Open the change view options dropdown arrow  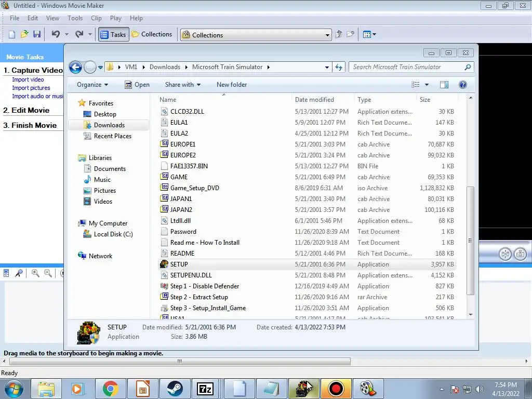[427, 85]
